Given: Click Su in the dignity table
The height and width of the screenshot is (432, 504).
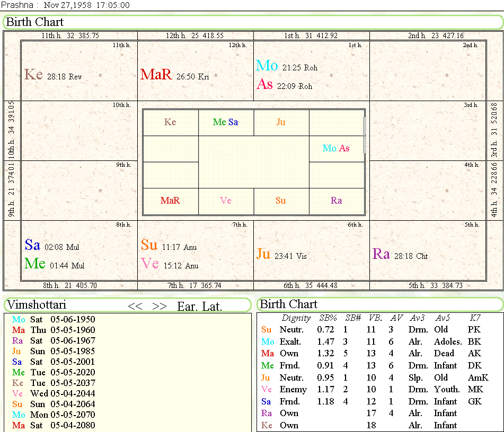Looking at the screenshot, I should [267, 329].
